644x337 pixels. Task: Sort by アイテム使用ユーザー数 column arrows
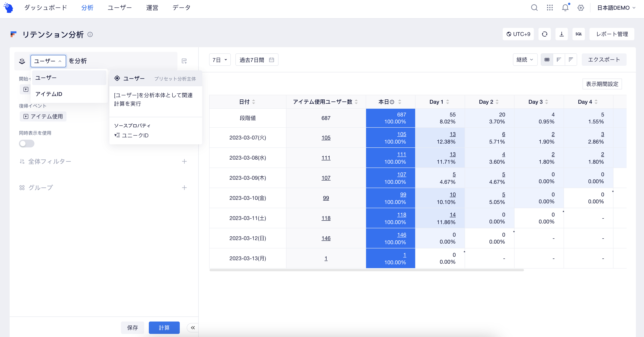click(x=356, y=102)
